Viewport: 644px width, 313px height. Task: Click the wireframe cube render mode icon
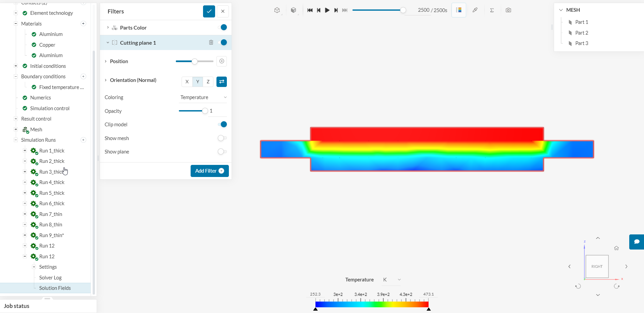pyautogui.click(x=277, y=10)
